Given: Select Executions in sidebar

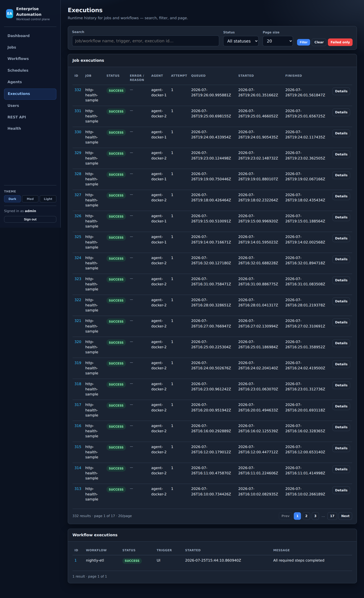Looking at the screenshot, I should 30,94.
